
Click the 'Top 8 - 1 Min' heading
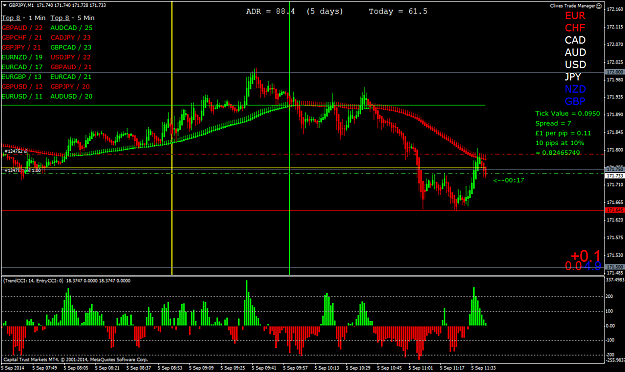click(24, 18)
